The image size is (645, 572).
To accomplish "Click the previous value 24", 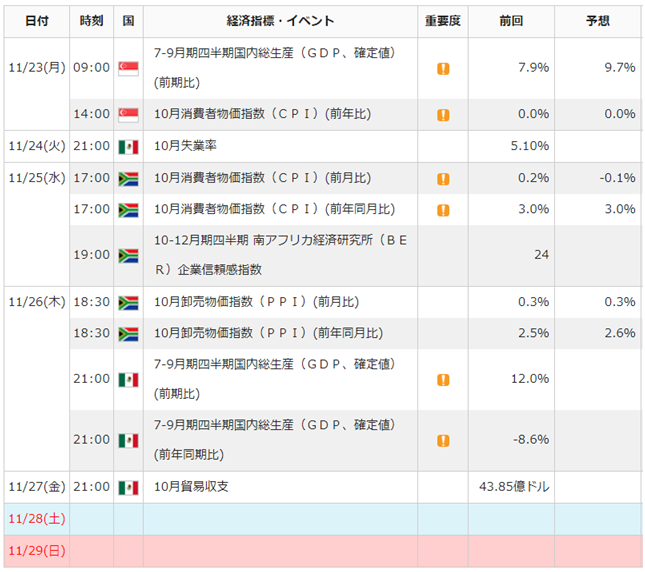I will click(542, 255).
